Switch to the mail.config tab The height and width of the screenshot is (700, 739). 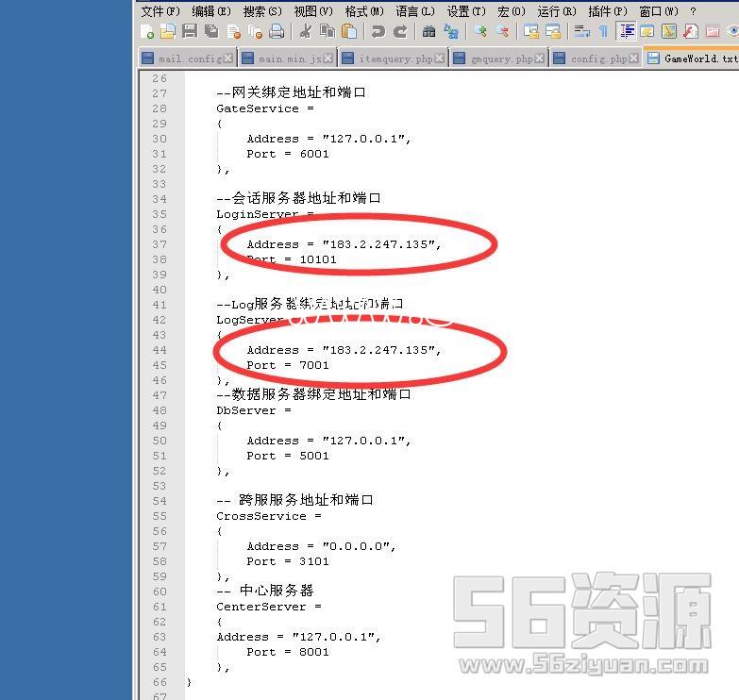click(x=190, y=58)
